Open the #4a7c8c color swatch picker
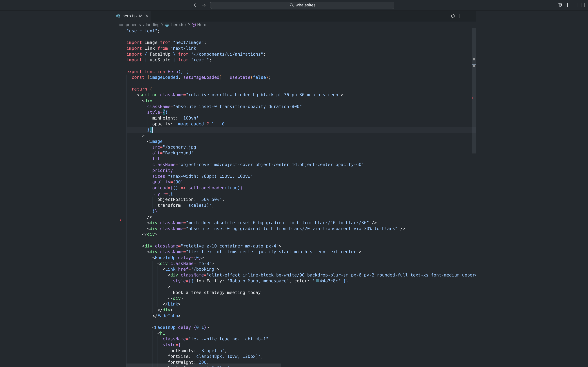This screenshot has width=588, height=367. pyautogui.click(x=317, y=281)
